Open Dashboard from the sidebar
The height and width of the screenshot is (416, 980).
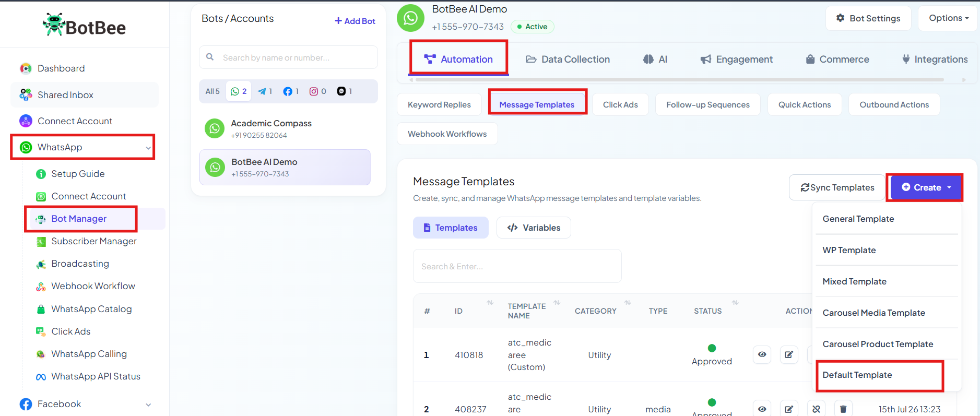coord(61,68)
